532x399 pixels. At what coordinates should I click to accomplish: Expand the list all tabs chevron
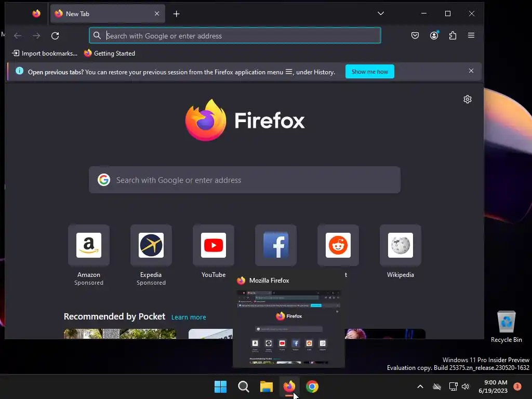[381, 14]
